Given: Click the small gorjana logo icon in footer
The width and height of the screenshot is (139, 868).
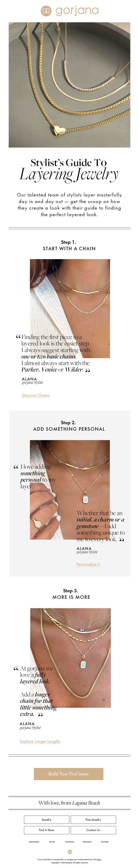Looking at the screenshot, I should (70, 851).
